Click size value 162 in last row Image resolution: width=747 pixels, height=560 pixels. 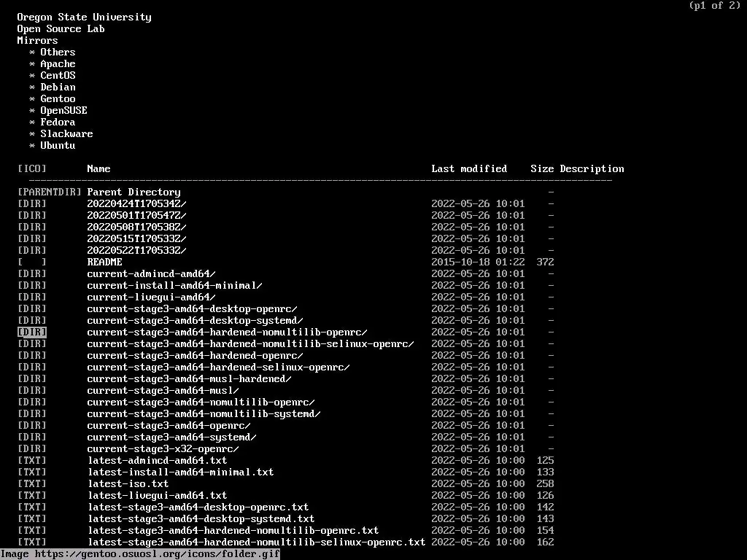coord(545,542)
